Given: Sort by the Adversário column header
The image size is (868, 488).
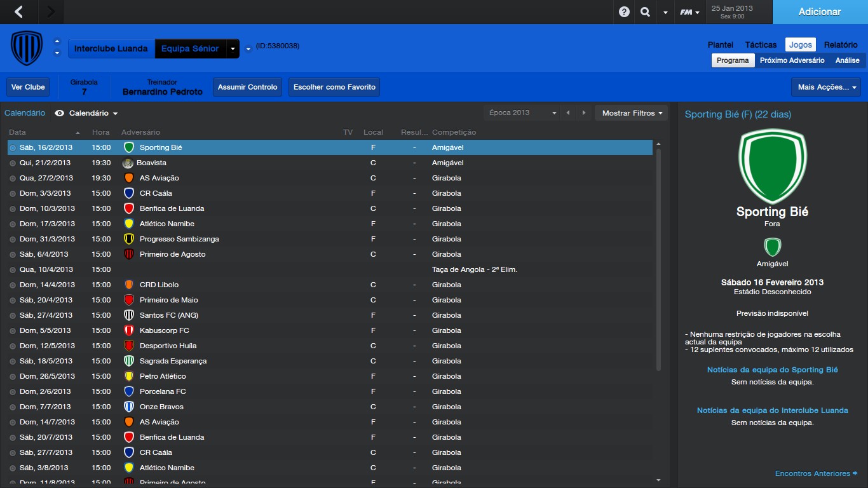Looking at the screenshot, I should click(140, 132).
